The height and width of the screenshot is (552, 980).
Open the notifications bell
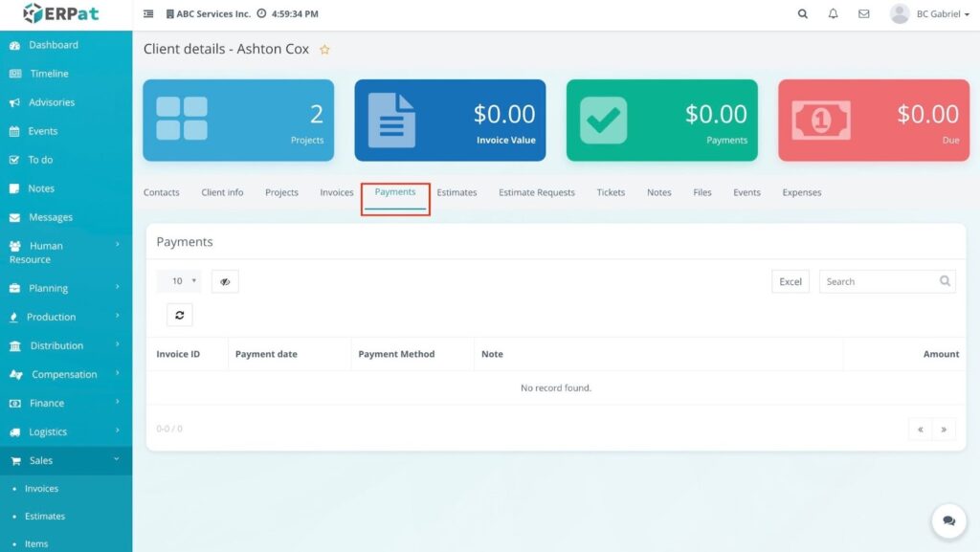[833, 14]
